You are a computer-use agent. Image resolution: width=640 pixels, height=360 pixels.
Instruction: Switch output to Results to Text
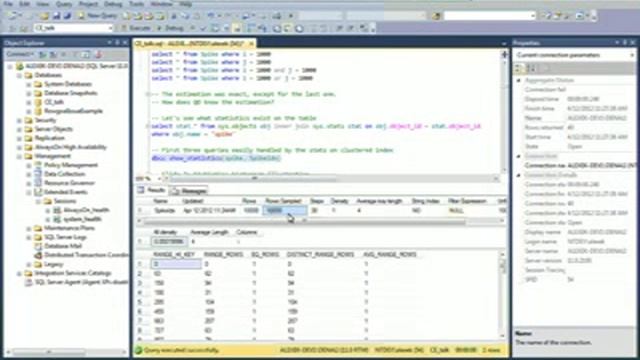(x=277, y=28)
